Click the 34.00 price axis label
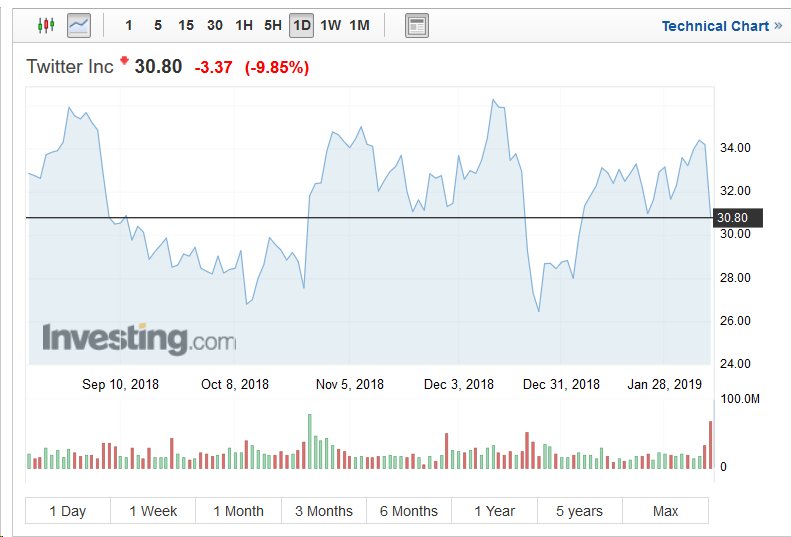 click(x=735, y=148)
